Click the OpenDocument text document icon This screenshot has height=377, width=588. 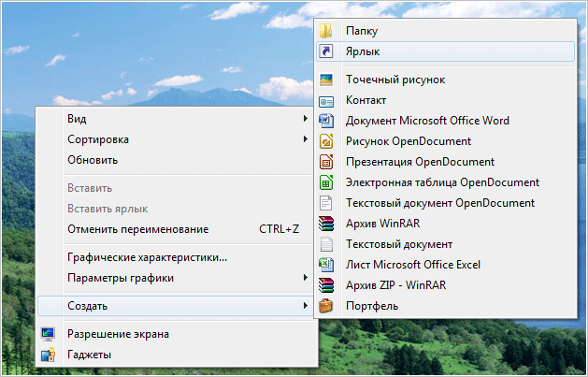click(x=326, y=203)
